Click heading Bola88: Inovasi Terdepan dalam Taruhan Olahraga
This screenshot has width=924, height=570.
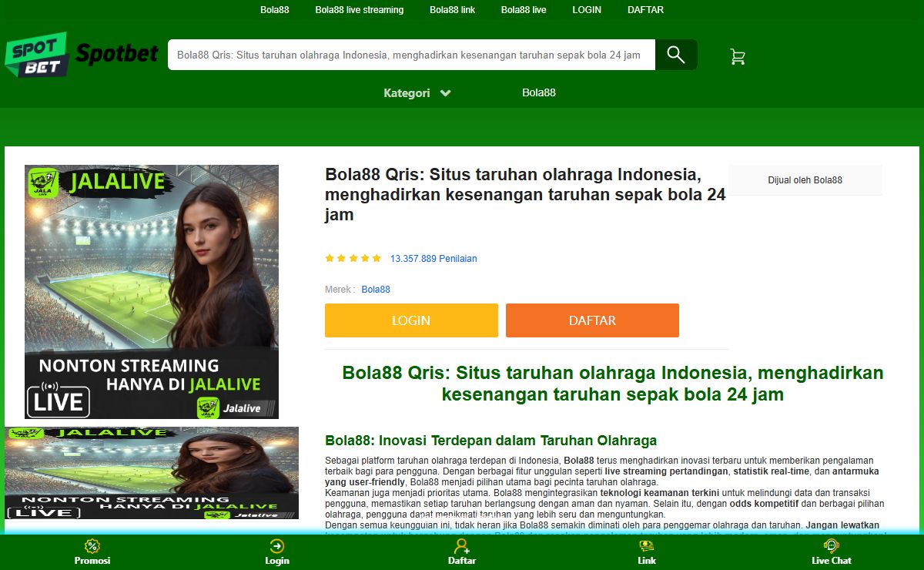pos(491,441)
